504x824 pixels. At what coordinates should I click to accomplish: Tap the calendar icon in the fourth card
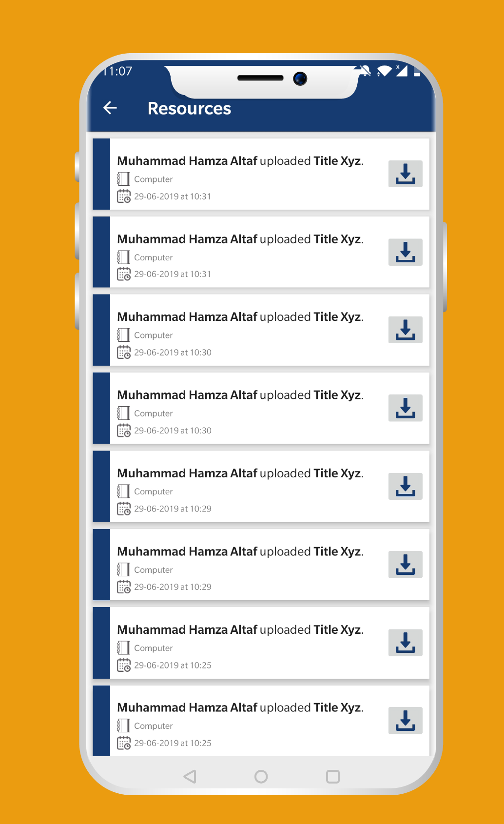pyautogui.click(x=124, y=431)
